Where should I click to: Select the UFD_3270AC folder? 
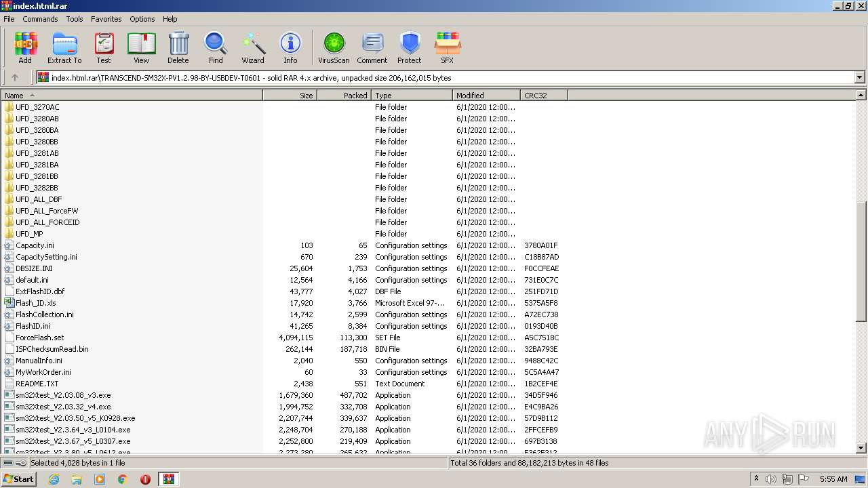point(37,107)
